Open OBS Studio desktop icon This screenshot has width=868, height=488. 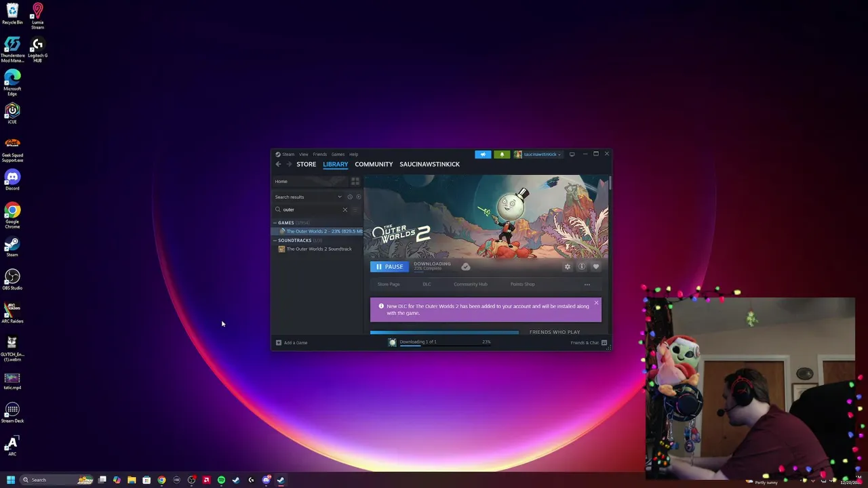click(12, 279)
